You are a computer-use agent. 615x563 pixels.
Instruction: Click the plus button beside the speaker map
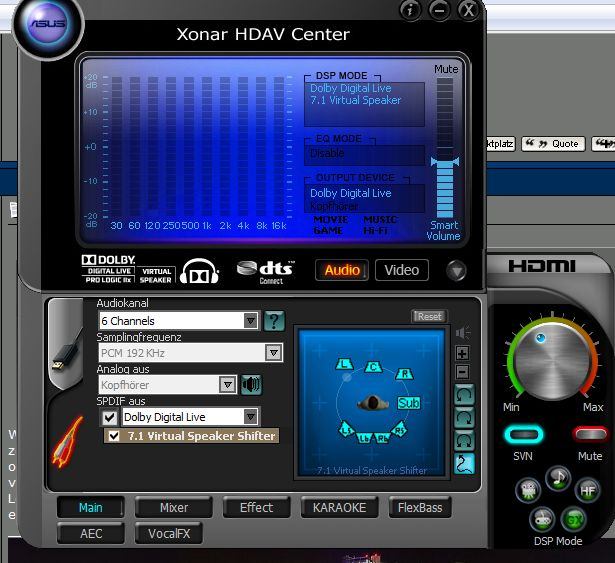tap(462, 353)
